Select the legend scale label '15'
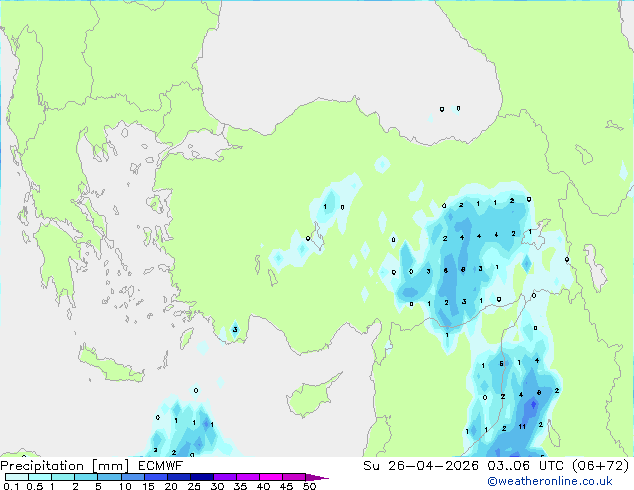Image resolution: width=634 pixels, height=490 pixels. [x=148, y=486]
